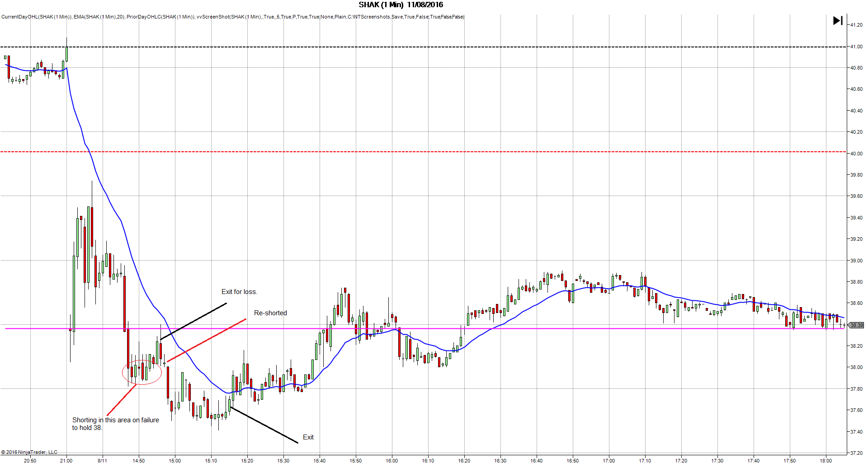This screenshot has height=467, width=868.
Task: Select the 39.40 price axis label
Action: pyautogui.click(x=856, y=218)
